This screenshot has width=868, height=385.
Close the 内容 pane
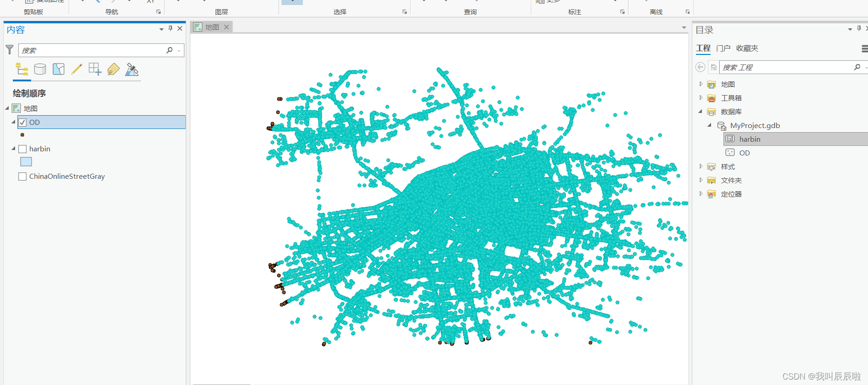pyautogui.click(x=180, y=28)
